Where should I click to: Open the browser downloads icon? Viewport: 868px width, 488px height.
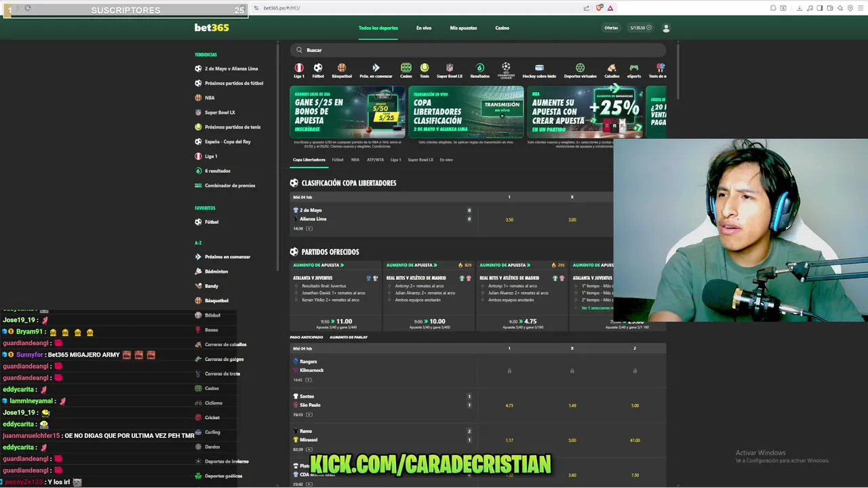click(x=800, y=7)
